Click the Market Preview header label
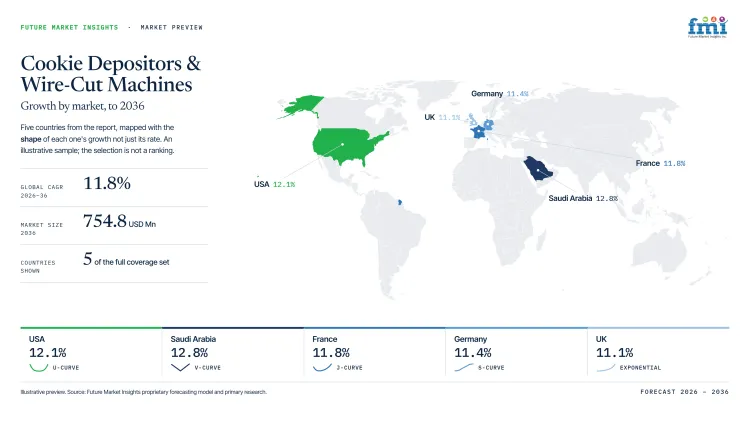 tap(171, 27)
